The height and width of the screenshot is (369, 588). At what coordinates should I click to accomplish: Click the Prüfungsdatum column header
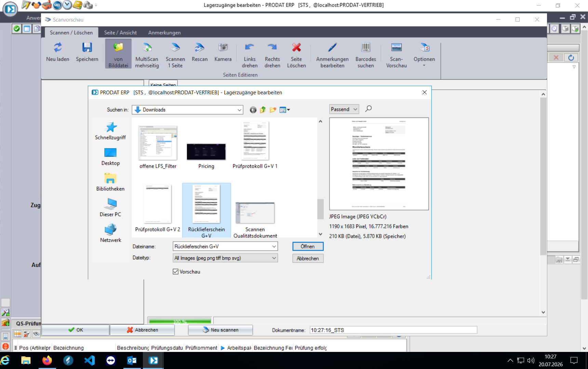click(x=167, y=348)
